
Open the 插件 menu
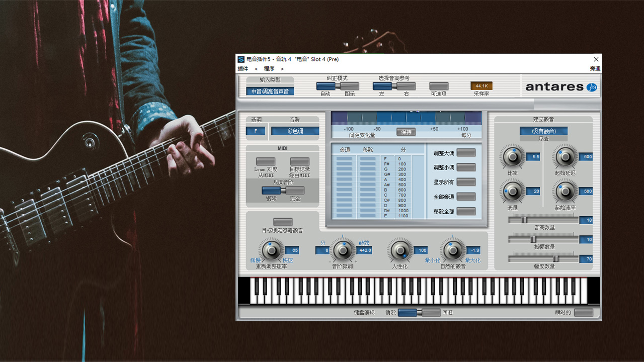pos(243,69)
